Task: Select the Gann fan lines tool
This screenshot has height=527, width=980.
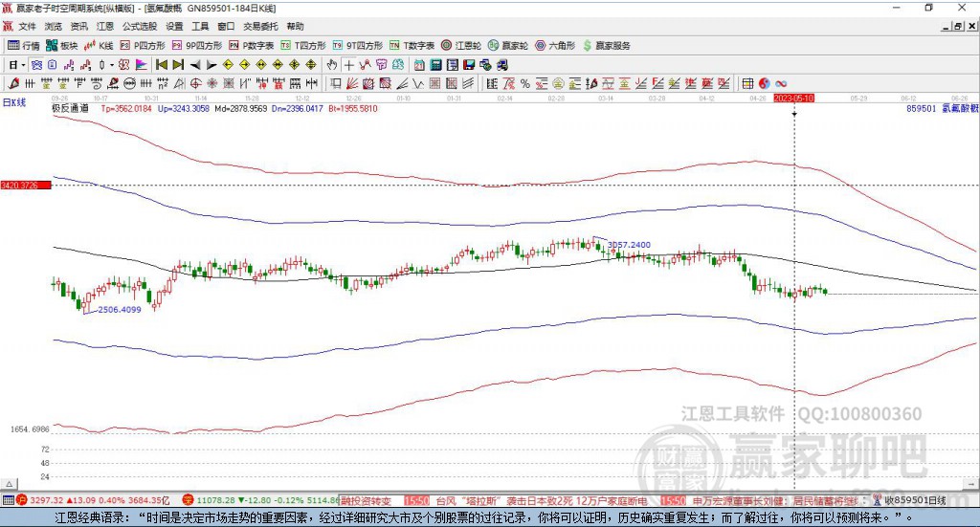Action: coord(352,83)
